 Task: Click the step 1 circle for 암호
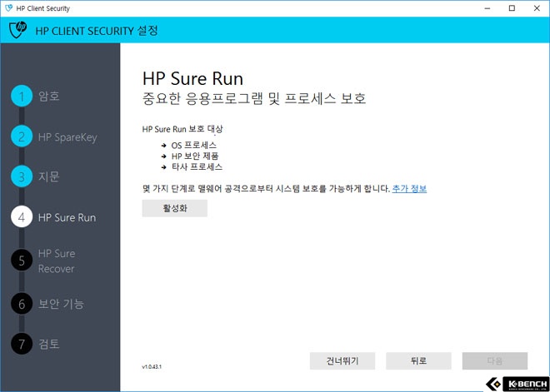tap(22, 96)
